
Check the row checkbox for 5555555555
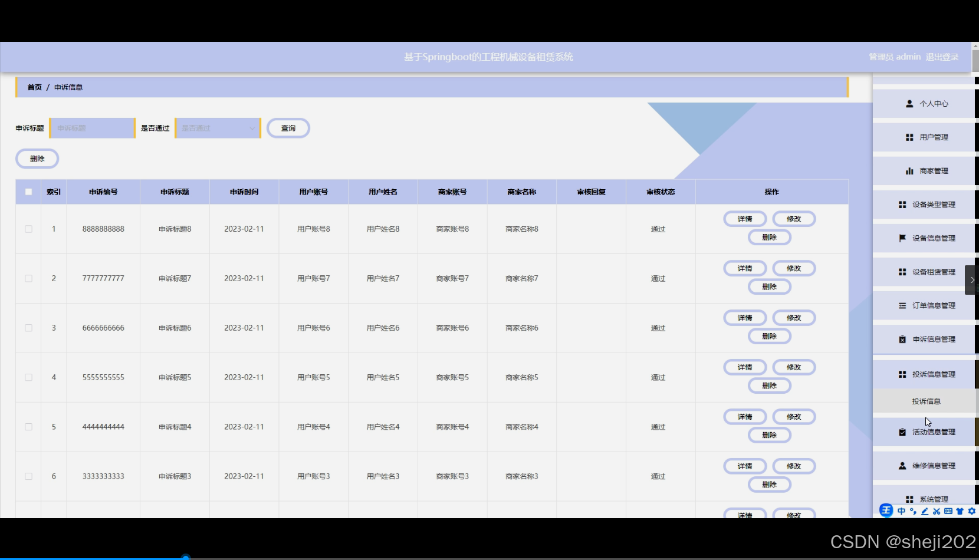pos(28,377)
